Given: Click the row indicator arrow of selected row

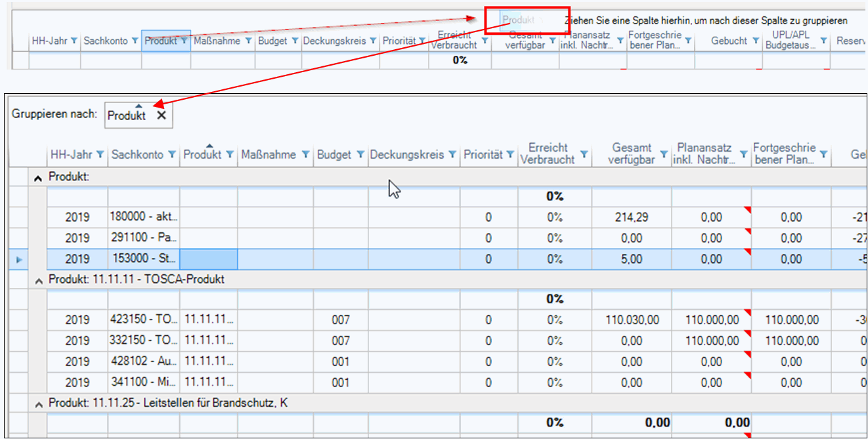Looking at the screenshot, I should (18, 259).
